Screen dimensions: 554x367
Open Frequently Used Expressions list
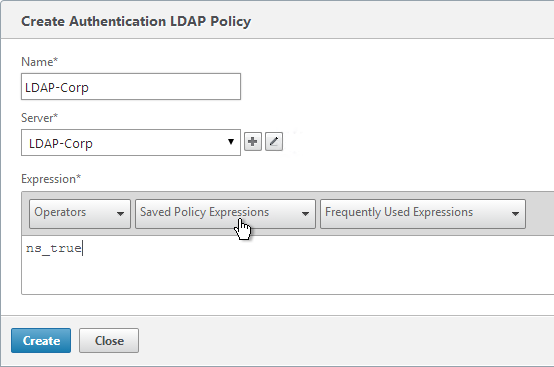[423, 214]
